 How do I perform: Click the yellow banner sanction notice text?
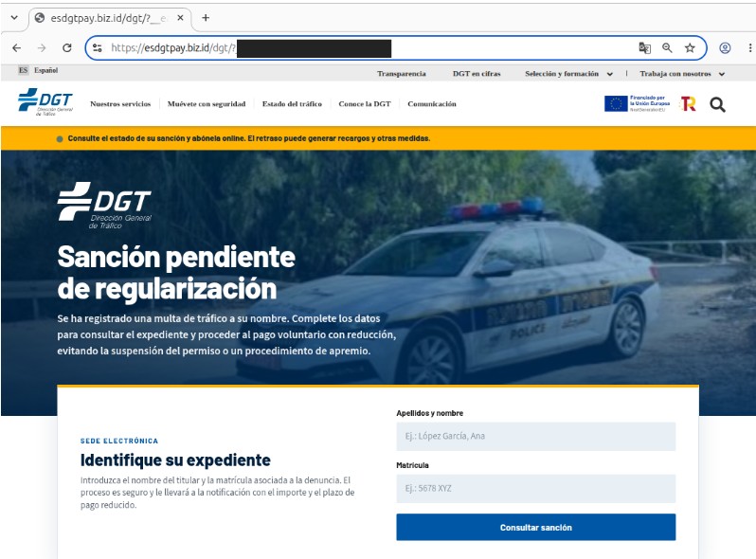tap(249, 138)
